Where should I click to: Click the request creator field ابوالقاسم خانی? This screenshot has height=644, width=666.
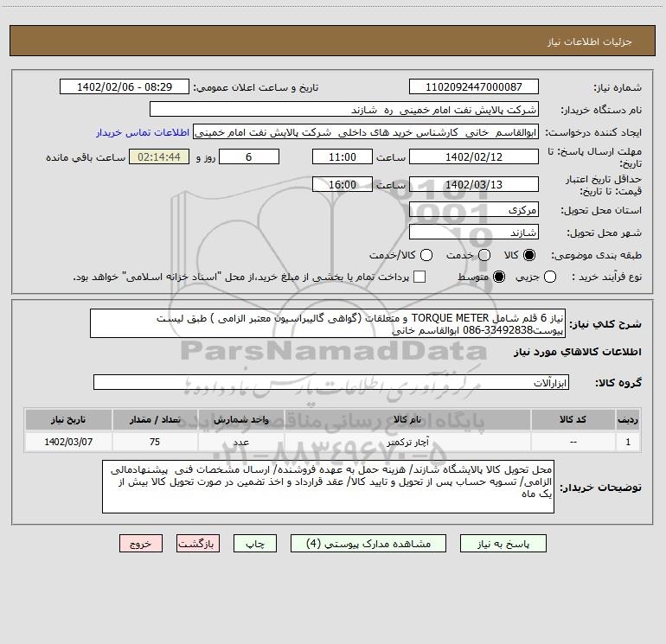[366, 132]
